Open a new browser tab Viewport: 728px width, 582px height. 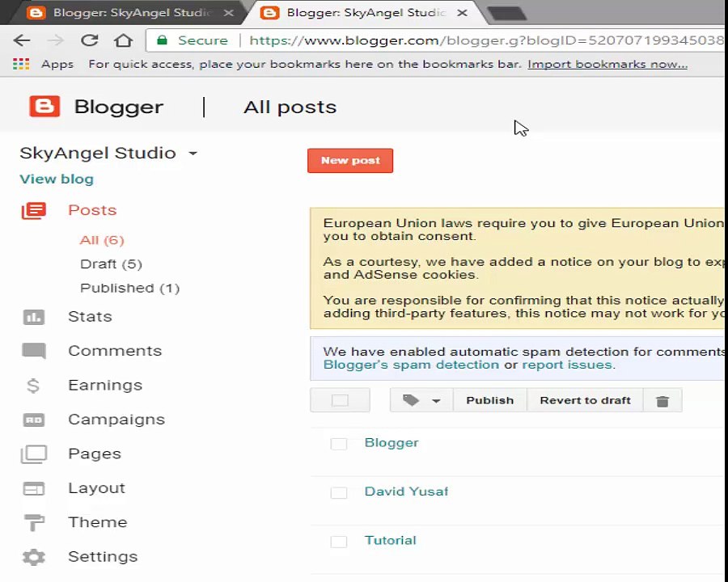point(506,14)
